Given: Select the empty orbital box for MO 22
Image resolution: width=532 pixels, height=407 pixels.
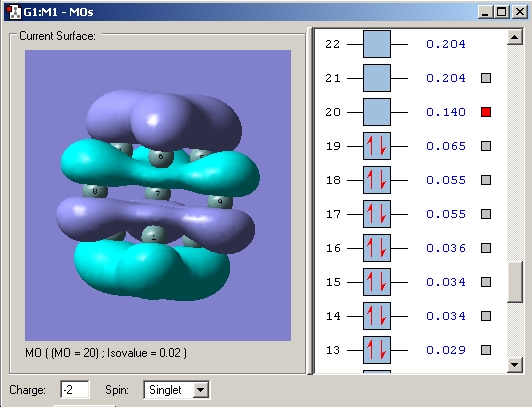Looking at the screenshot, I should [x=377, y=44].
